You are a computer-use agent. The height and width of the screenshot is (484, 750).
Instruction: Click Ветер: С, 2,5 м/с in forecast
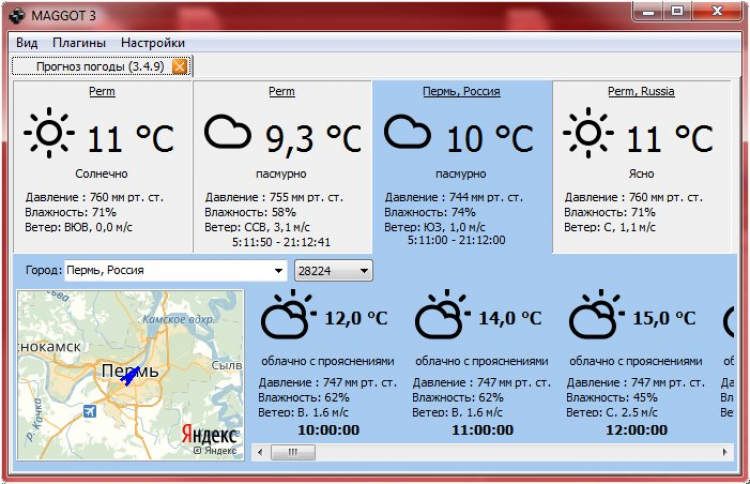coord(612,412)
